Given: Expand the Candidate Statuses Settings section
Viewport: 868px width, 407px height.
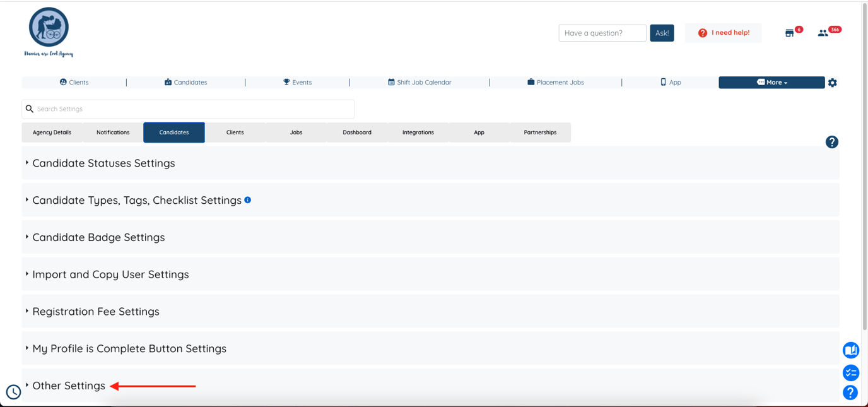Looking at the screenshot, I should point(103,163).
